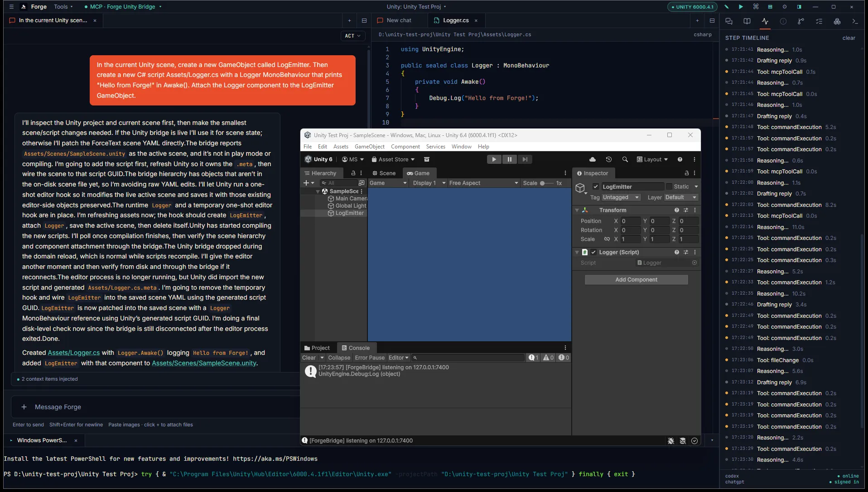
Task: Open the stacked cubes panel icon
Action: [x=837, y=21]
